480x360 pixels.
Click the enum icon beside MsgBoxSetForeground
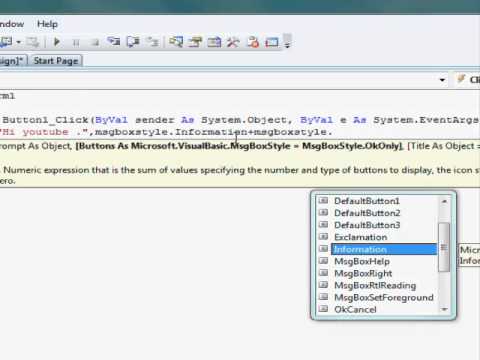[323, 297]
